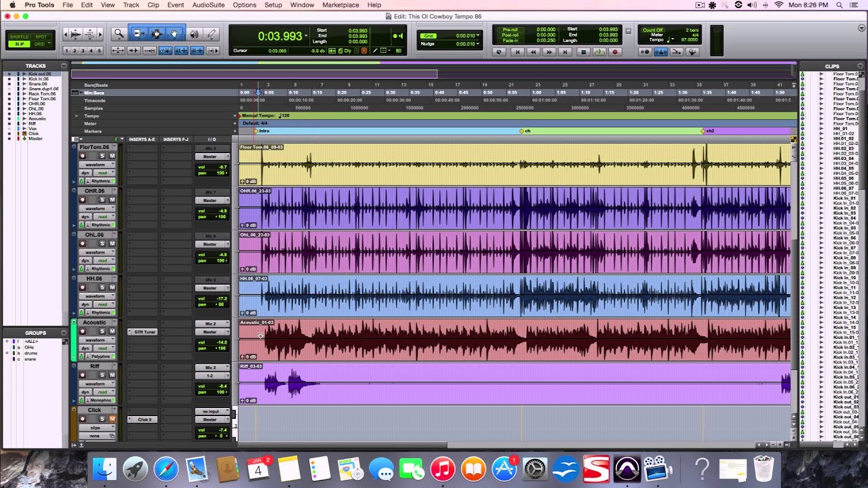868x488 pixels.
Task: Open Spotlight search in menu bar
Action: [x=840, y=5]
